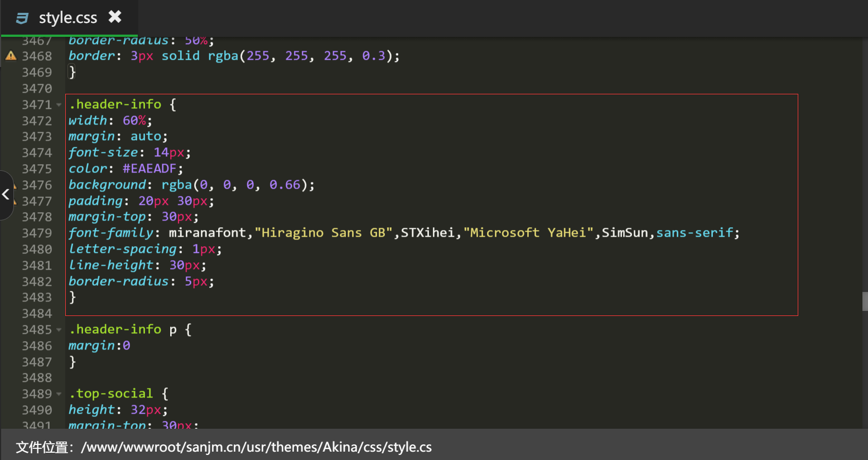Click the vertical scrollbar thumb on the right

(x=865, y=301)
